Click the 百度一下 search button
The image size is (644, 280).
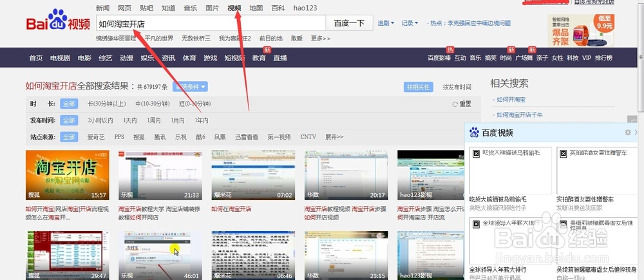pyautogui.click(x=350, y=23)
